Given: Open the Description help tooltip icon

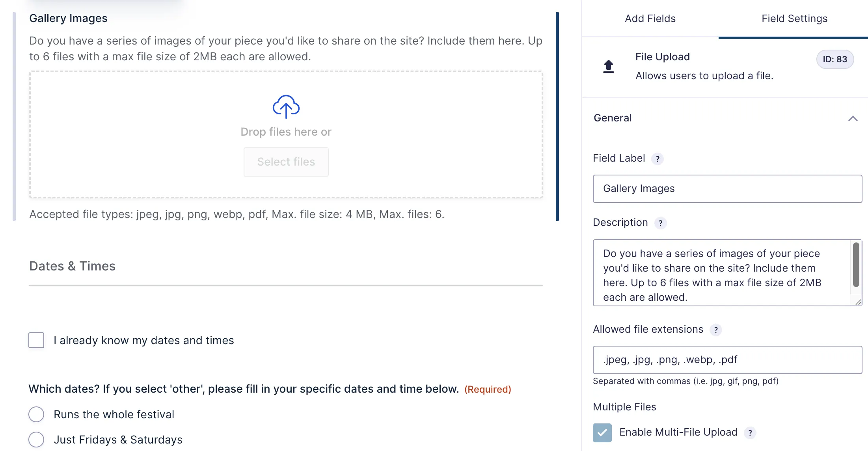Looking at the screenshot, I should 661,223.
